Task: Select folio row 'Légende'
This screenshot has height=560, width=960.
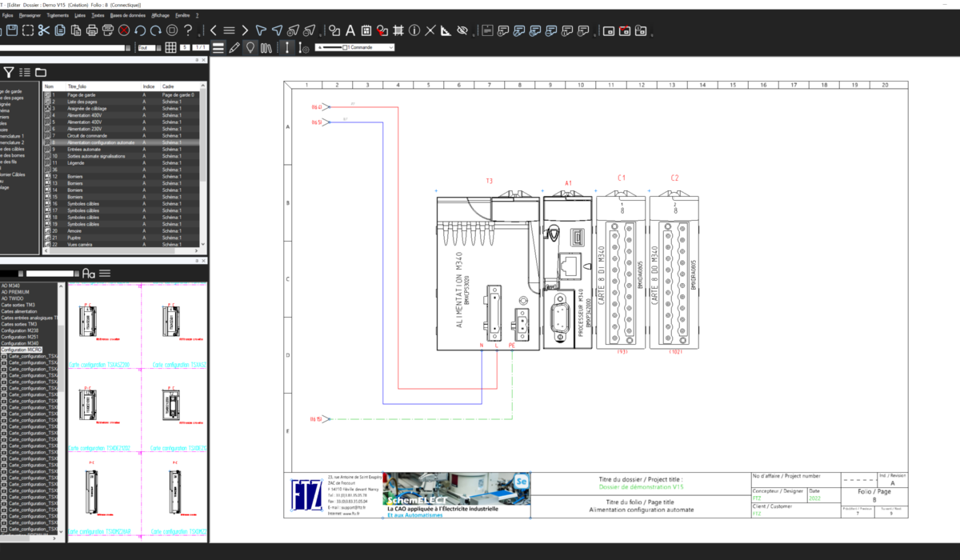Action: [x=120, y=162]
